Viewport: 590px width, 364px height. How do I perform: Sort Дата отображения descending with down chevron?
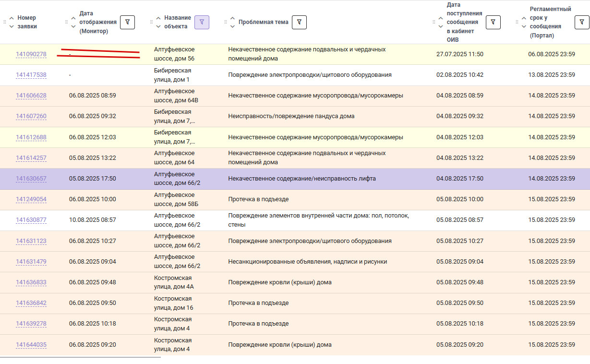pyautogui.click(x=73, y=26)
